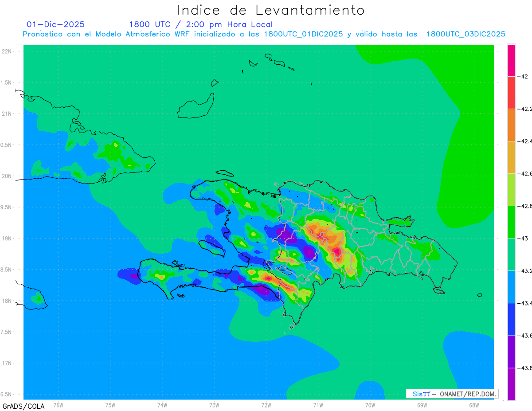
Task: Select the violet legend swatch below -43.8
Action: 511,384
